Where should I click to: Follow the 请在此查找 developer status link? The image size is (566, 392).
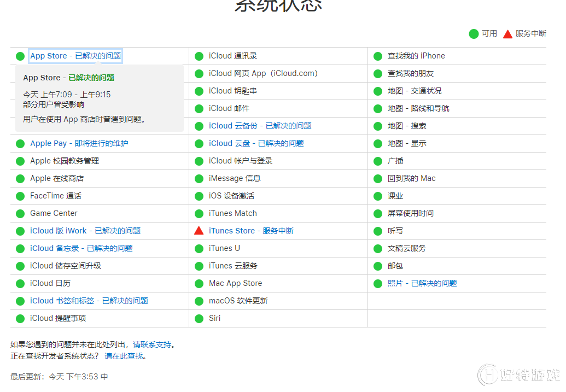(x=124, y=356)
